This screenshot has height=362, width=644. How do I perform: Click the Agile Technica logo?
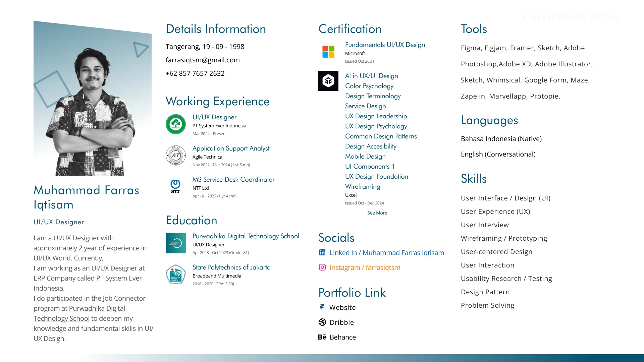[x=175, y=156]
